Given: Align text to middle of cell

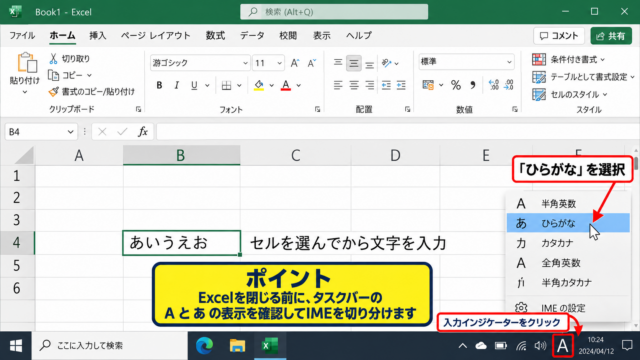Looking at the screenshot, I should click(353, 63).
